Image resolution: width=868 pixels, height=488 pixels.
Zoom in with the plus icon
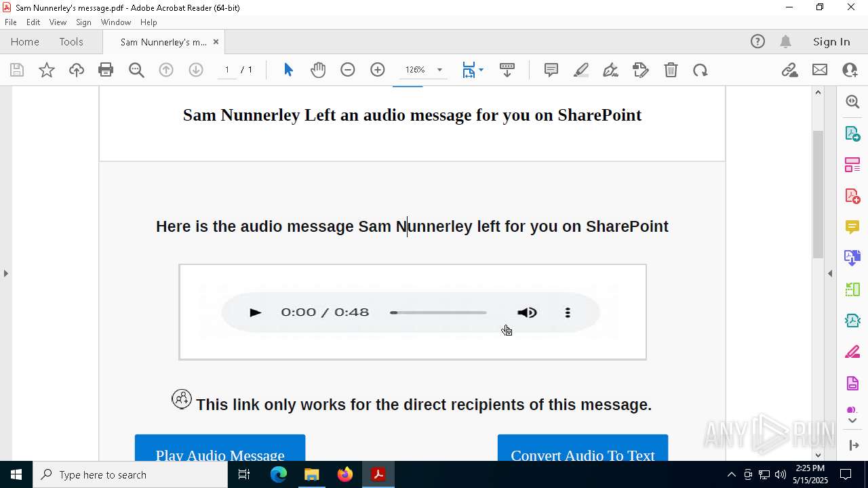(378, 70)
